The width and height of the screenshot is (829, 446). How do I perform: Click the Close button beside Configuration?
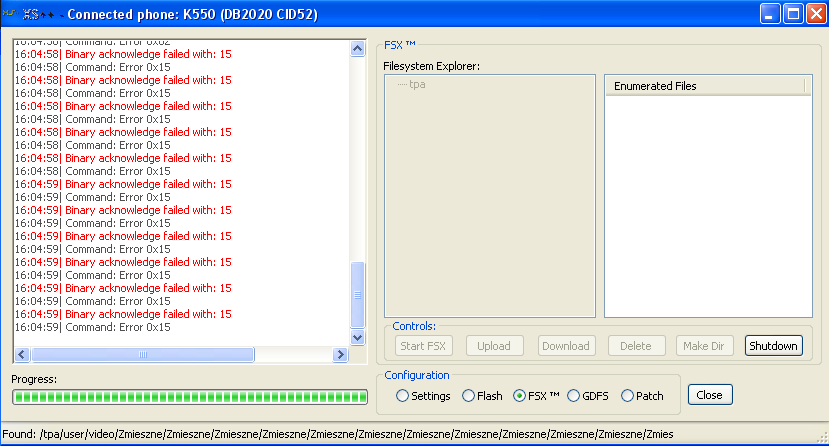(710, 395)
